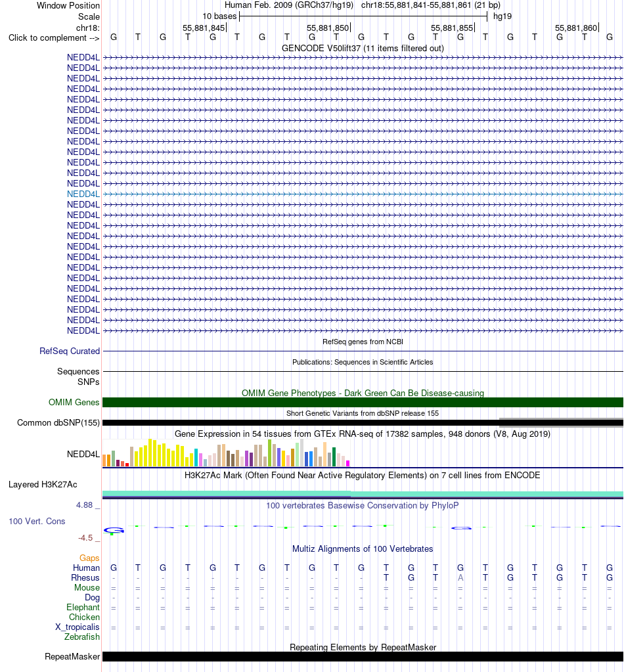624x672 pixels.
Task: Click the light-blue highlighted NEDD4L transcript label
Action: tap(83, 194)
